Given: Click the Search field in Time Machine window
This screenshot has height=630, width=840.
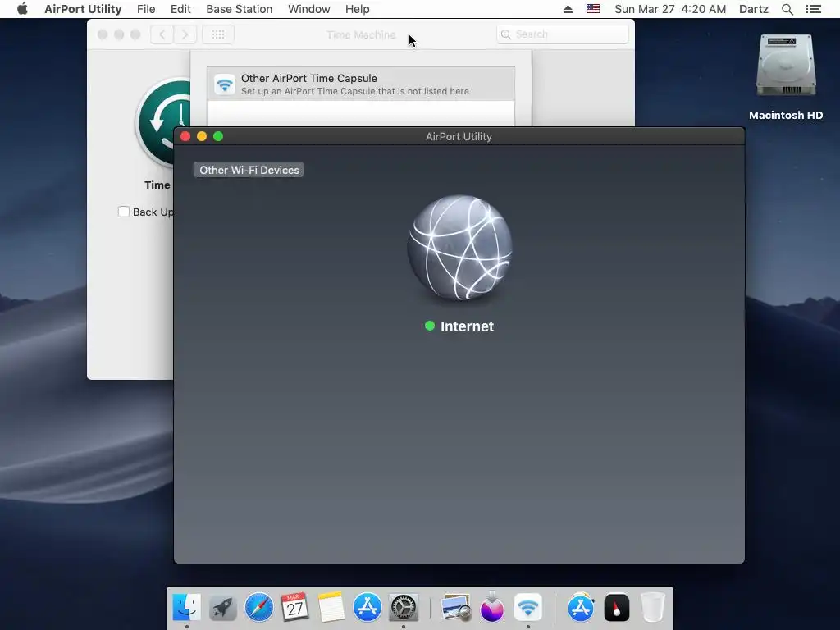Looking at the screenshot, I should click(563, 34).
